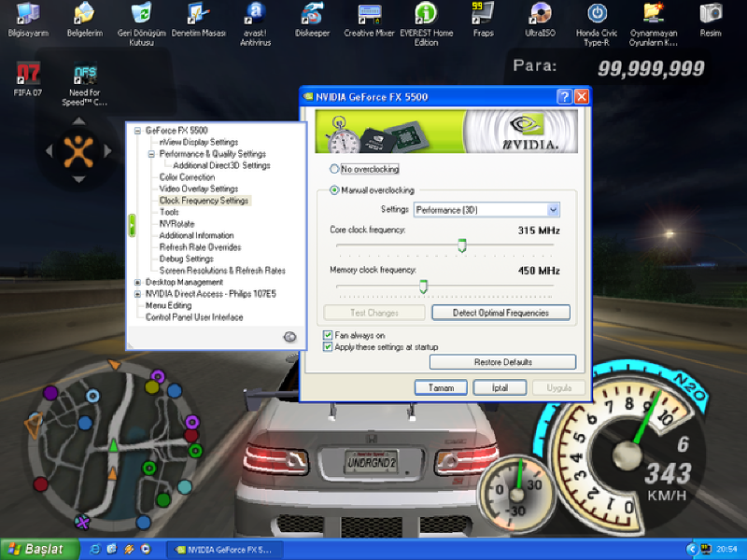Image resolution: width=747 pixels, height=560 pixels.
Task: Collapse the GeForce FX 5500 tree node
Action: [x=137, y=131]
